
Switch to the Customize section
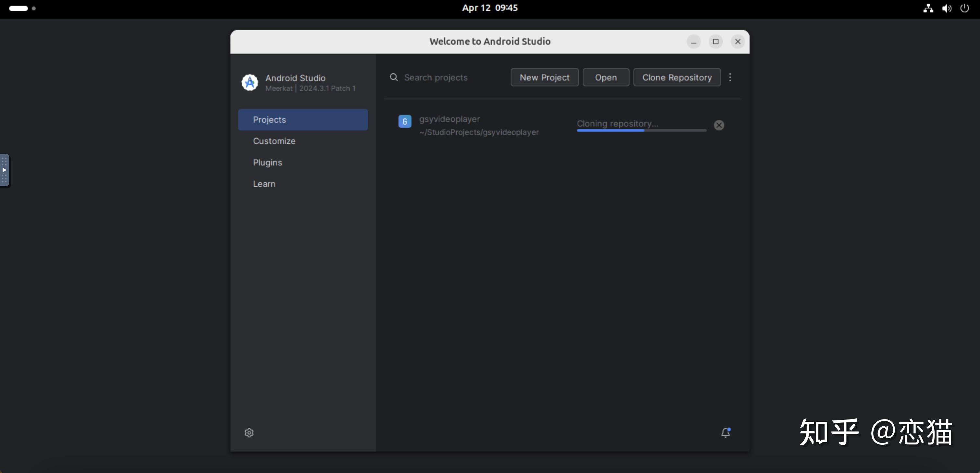[303, 141]
